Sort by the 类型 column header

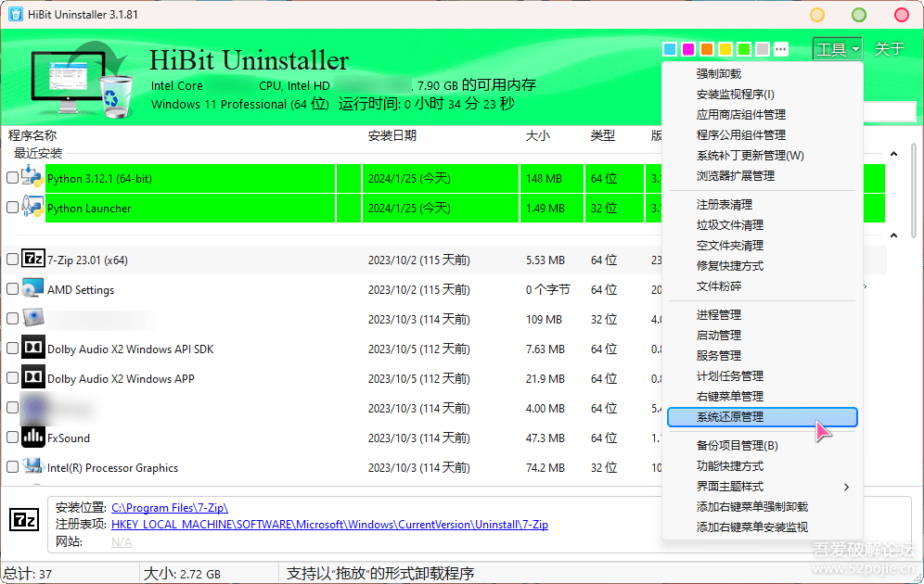603,135
